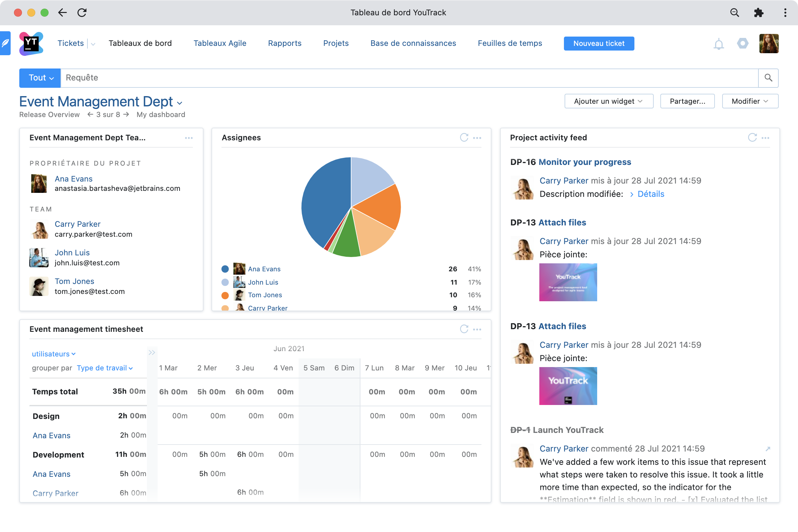Open the Ajouter un widget dropdown
The width and height of the screenshot is (798, 532).
pyautogui.click(x=609, y=101)
